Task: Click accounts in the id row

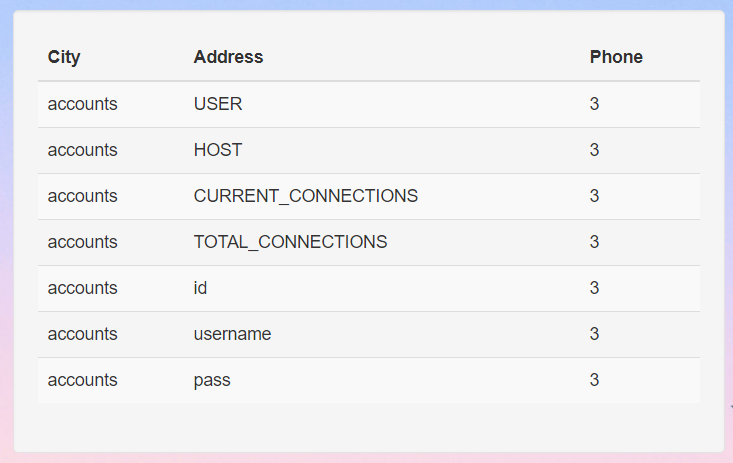Action: coord(82,288)
